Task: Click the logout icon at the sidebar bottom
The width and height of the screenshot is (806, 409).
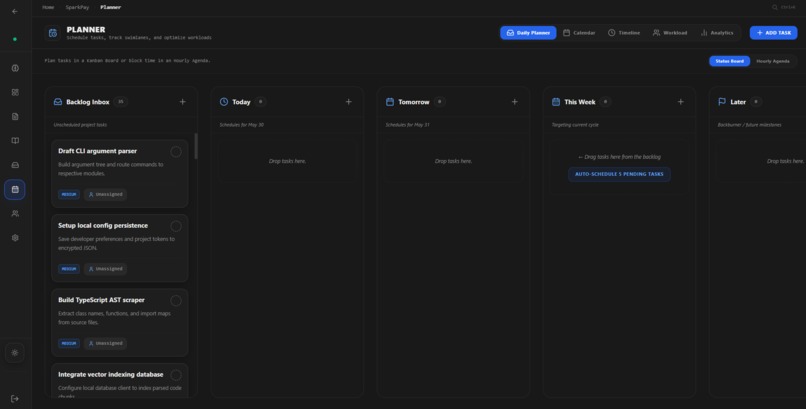Action: click(14, 399)
